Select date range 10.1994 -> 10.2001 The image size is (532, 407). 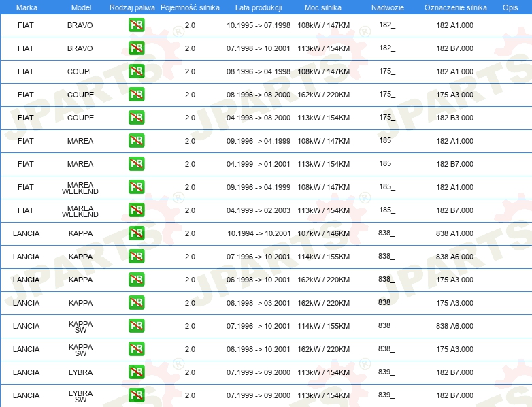(259, 233)
